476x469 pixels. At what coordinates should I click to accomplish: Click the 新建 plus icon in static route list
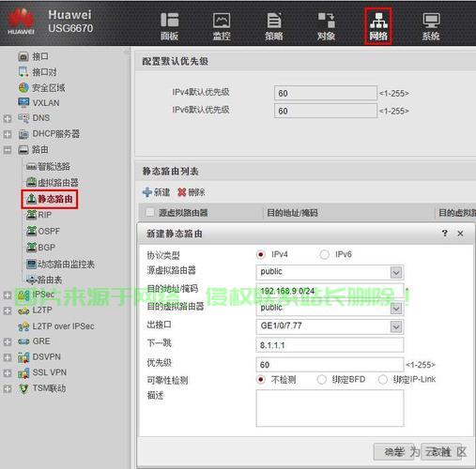point(147,192)
